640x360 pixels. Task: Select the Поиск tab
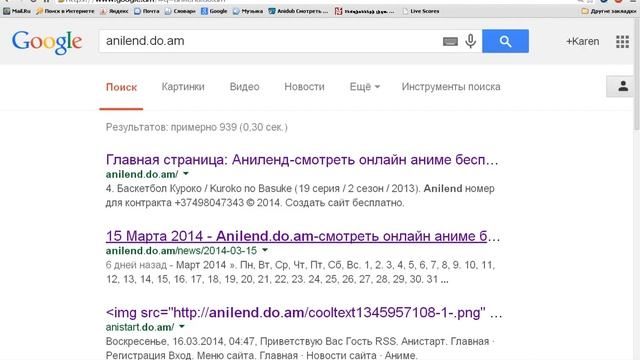[121, 87]
